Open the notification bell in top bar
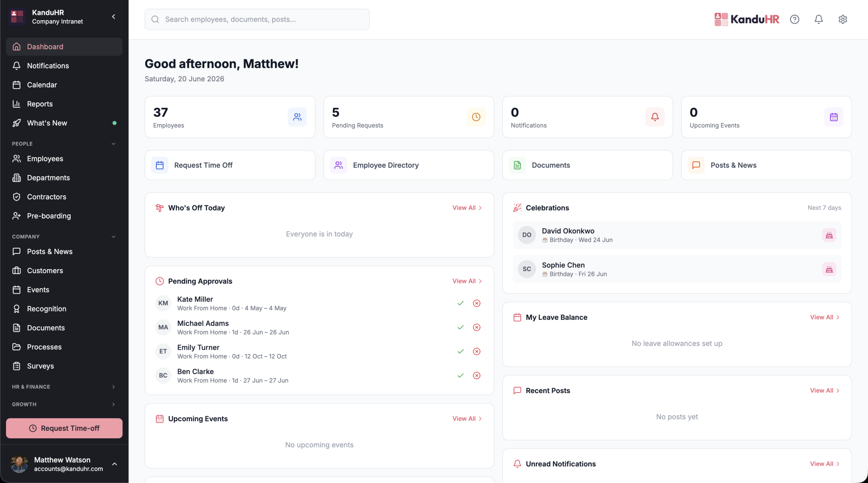This screenshot has width=868, height=483. pyautogui.click(x=818, y=19)
